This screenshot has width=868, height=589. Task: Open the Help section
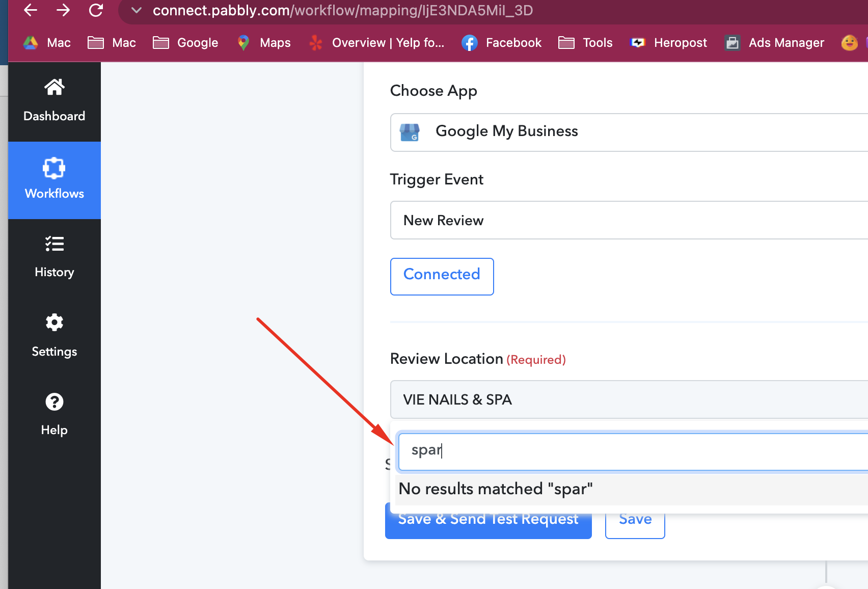tap(55, 415)
